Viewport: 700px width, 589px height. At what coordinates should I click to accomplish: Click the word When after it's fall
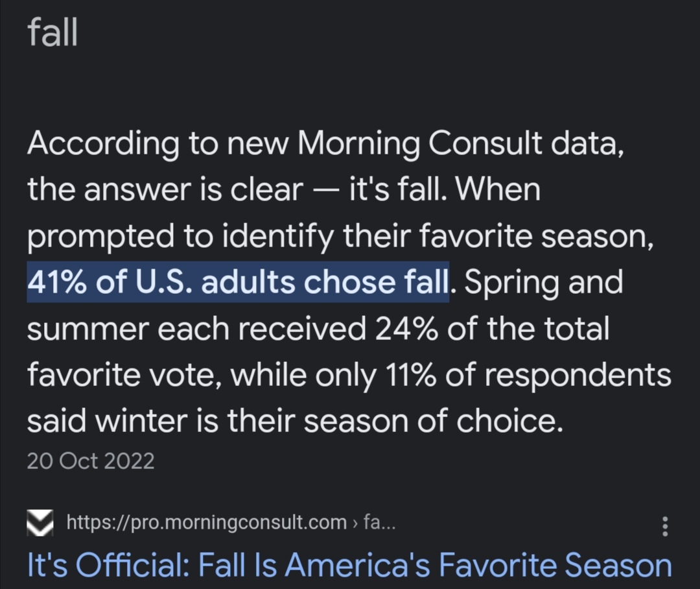pos(497,189)
